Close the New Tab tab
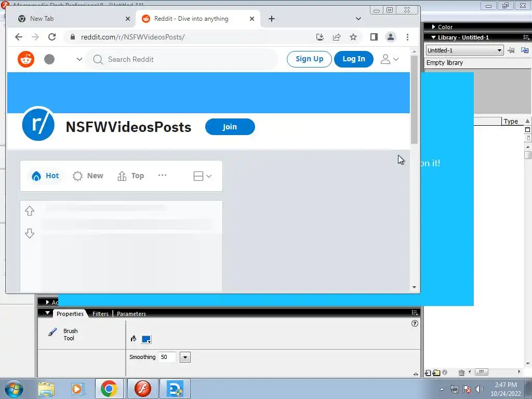The width and height of the screenshot is (532, 399). [128, 19]
